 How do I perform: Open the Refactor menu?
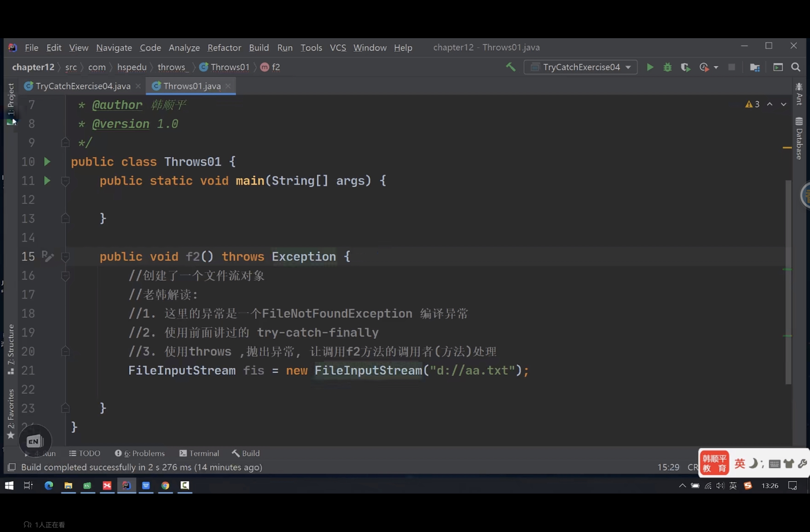pyautogui.click(x=224, y=48)
